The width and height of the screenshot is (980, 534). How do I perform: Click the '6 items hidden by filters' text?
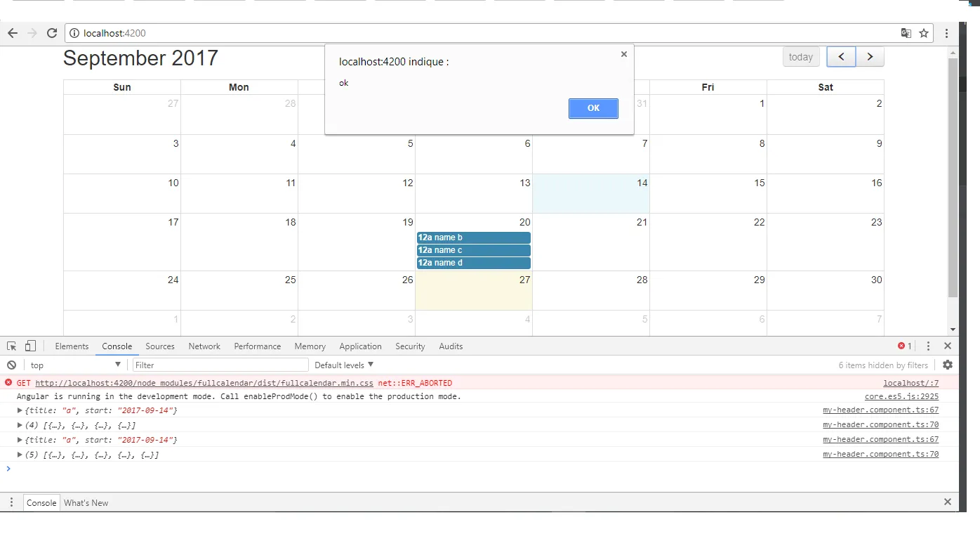(883, 365)
